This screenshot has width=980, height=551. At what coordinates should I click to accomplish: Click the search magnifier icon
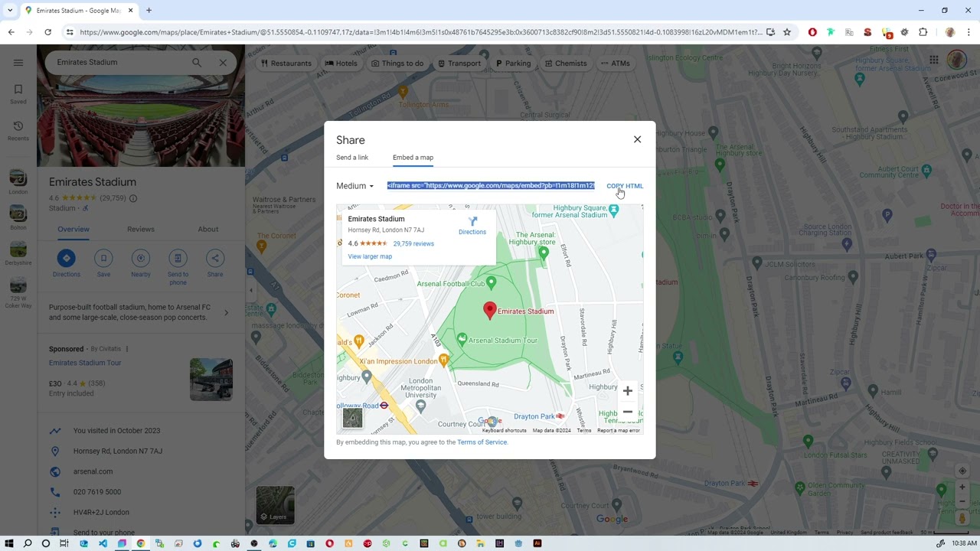point(197,63)
